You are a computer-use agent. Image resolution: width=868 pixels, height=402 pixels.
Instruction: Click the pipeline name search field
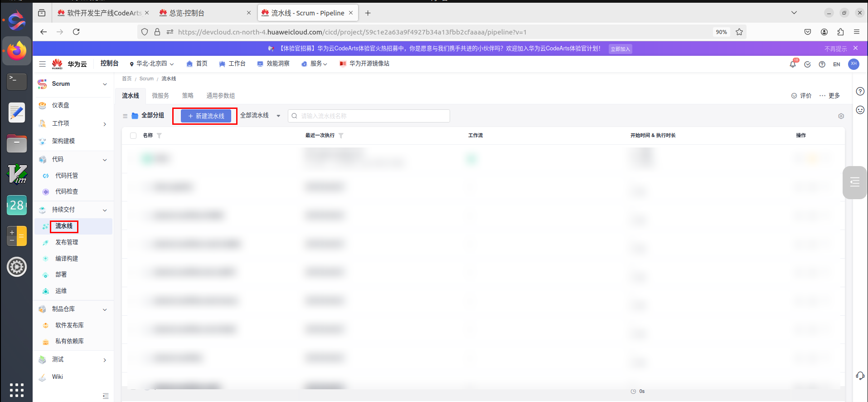pyautogui.click(x=369, y=116)
